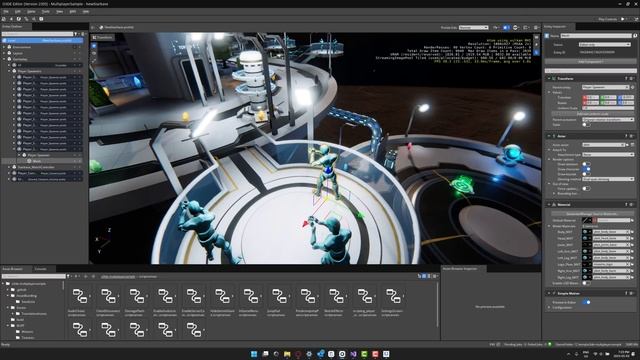The width and height of the screenshot is (640, 360).
Task: Toggle Enable LOD Materials switch
Action: coord(586,283)
